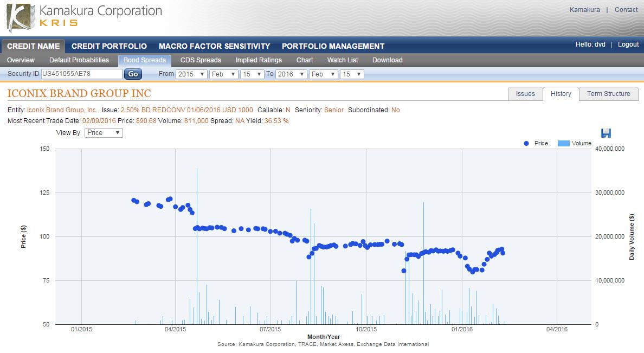Image resolution: width=644 pixels, height=353 pixels.
Task: Open the Download subtab
Action: click(x=387, y=60)
